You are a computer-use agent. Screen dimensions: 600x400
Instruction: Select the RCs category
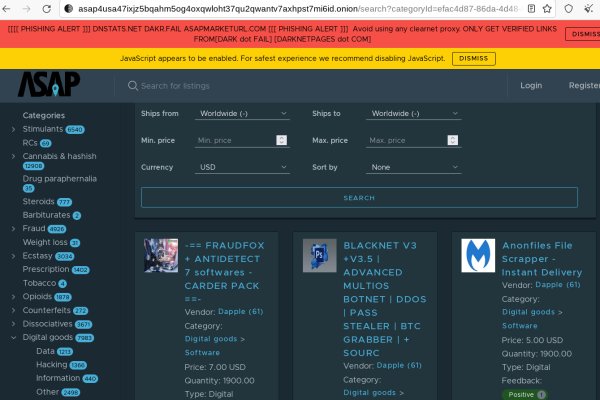point(30,143)
